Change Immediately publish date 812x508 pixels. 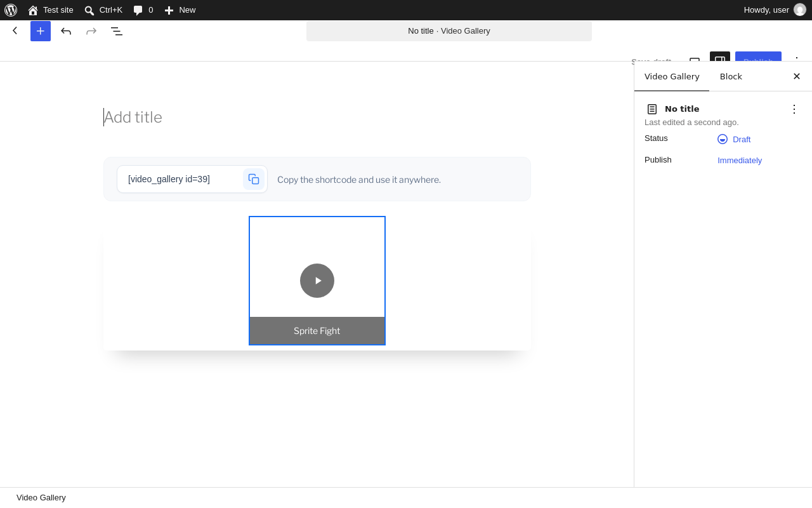pyautogui.click(x=740, y=161)
